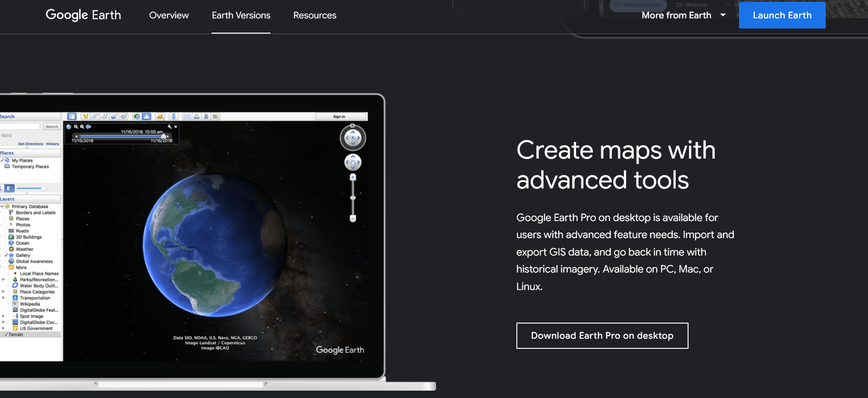Click the Move joystick hand control

tap(353, 162)
